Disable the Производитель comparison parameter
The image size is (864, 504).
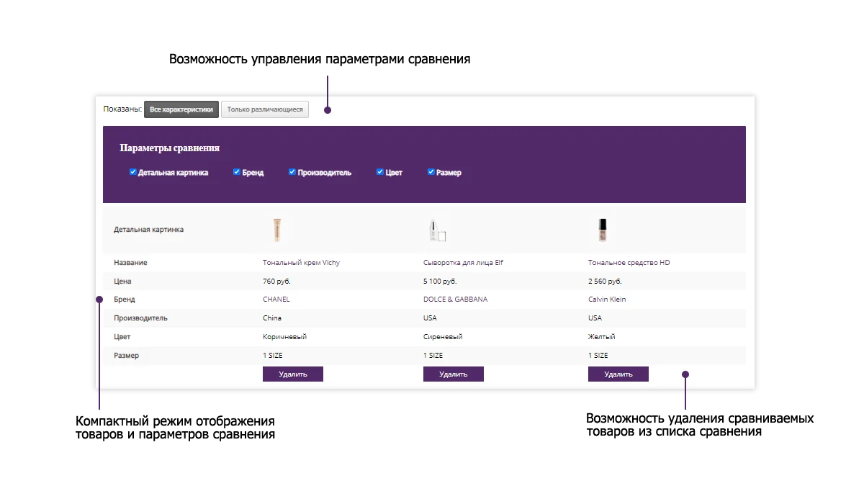click(292, 172)
